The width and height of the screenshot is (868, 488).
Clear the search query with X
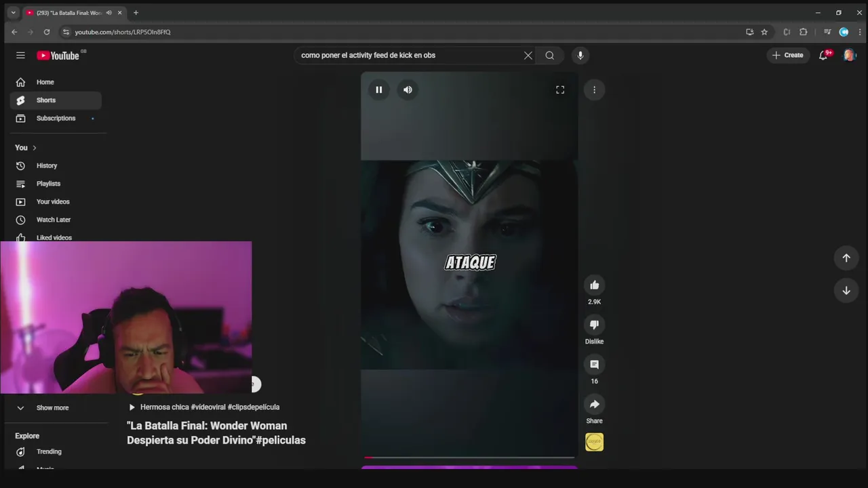[x=528, y=56]
